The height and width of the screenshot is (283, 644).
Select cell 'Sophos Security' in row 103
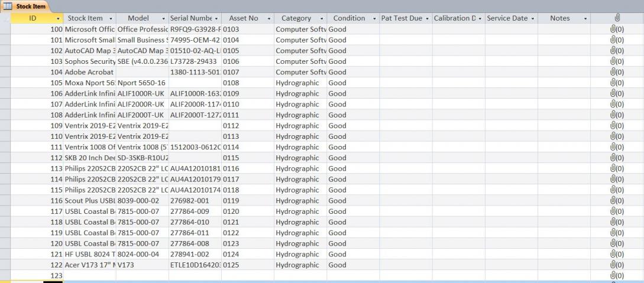[x=89, y=61]
